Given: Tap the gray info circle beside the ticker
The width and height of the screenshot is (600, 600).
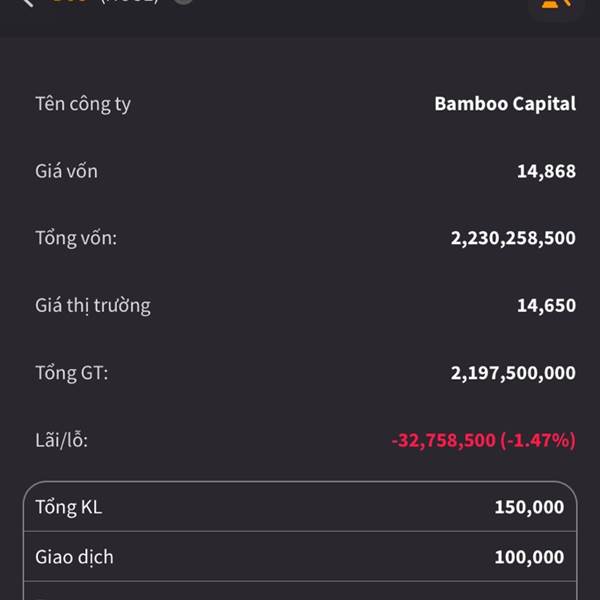Looking at the screenshot, I should [x=183, y=2].
